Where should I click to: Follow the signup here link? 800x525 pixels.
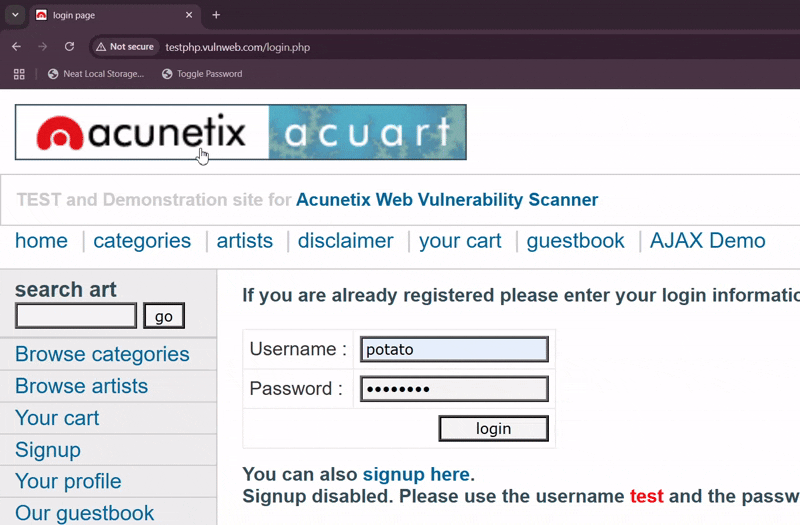416,474
